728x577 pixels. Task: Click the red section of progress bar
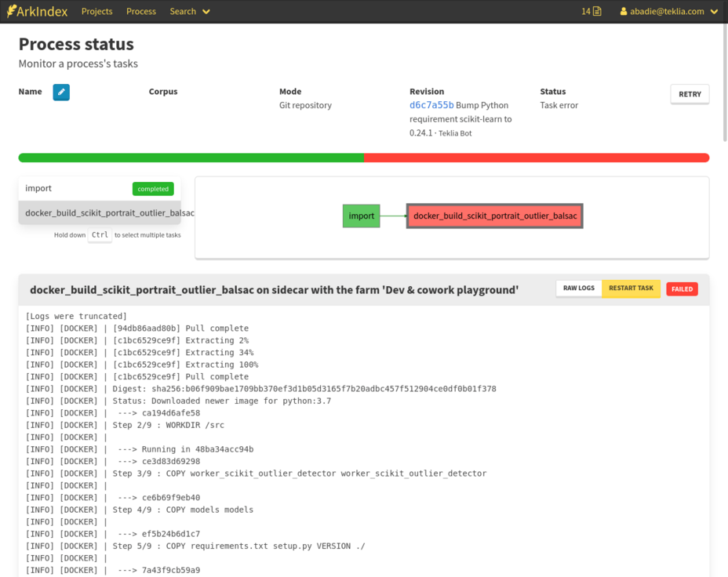537,158
